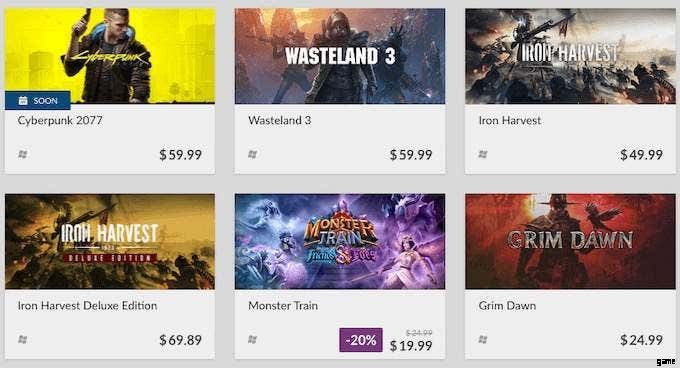
Task: Click the -20% discount badge
Action: pyautogui.click(x=361, y=340)
